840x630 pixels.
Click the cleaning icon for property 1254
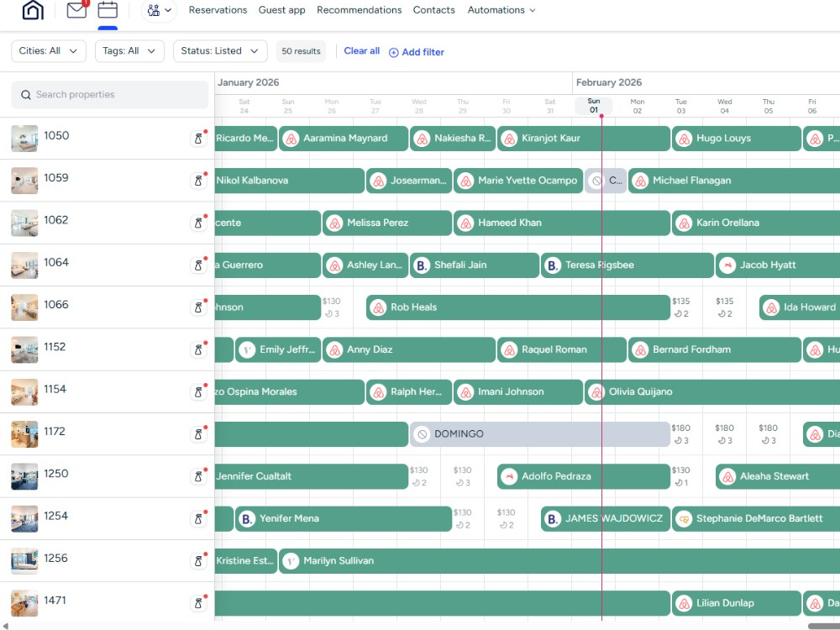click(198, 520)
